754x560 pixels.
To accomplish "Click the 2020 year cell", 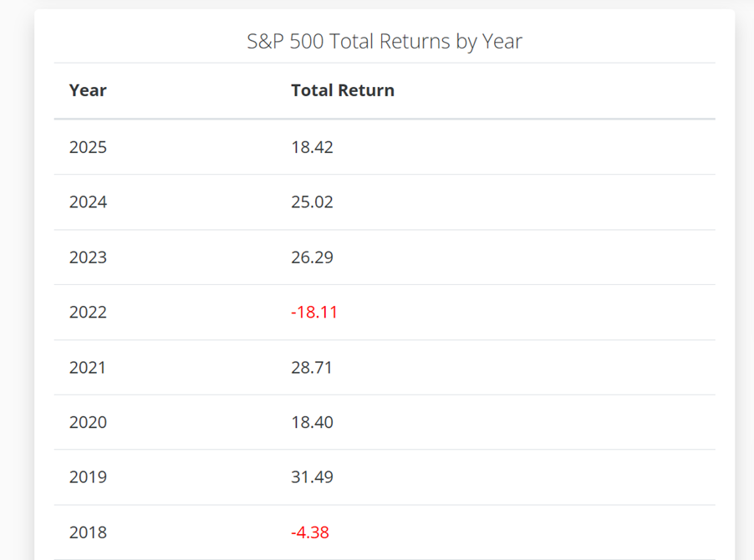I will point(88,423).
